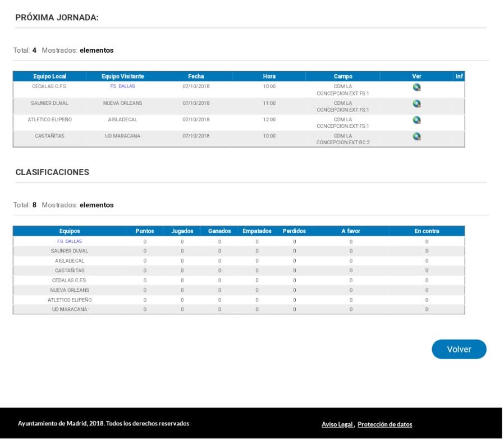The width and height of the screenshot is (504, 440).
Task: Select CEDALAS C.F.S. in the fixtures table
Action: click(x=50, y=87)
